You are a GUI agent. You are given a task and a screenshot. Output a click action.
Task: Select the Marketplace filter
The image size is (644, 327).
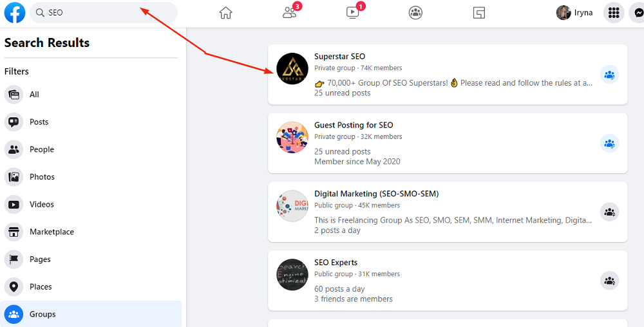coord(91,232)
